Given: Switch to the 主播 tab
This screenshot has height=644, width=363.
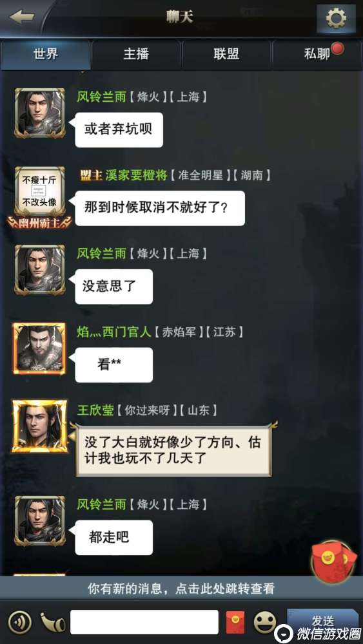Looking at the screenshot, I should tap(136, 55).
